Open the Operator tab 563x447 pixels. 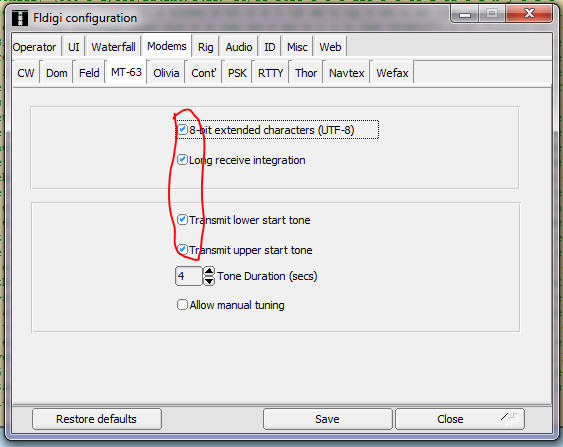(35, 47)
